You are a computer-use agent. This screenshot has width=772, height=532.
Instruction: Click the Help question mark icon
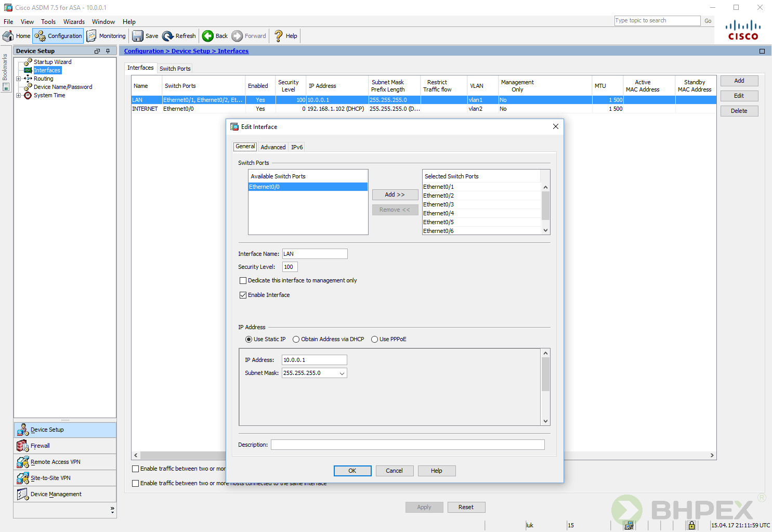click(x=279, y=36)
